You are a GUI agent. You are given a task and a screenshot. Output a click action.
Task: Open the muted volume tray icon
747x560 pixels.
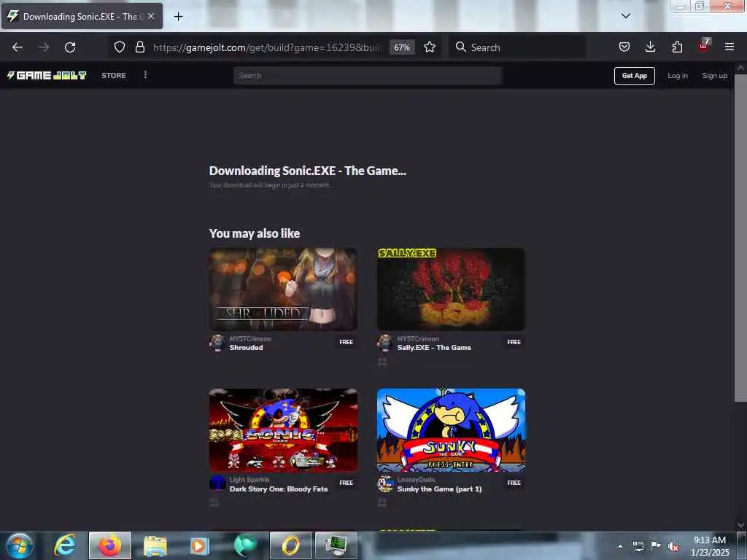point(673,546)
